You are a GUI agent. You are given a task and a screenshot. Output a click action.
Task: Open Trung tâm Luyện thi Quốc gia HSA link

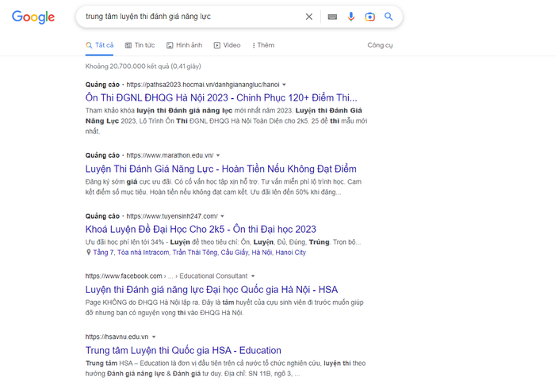click(183, 350)
